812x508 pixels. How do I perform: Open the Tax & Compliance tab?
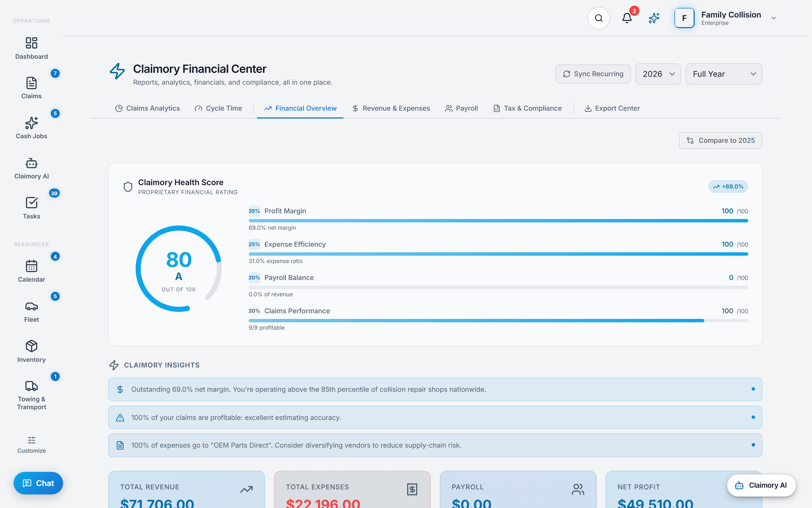527,109
